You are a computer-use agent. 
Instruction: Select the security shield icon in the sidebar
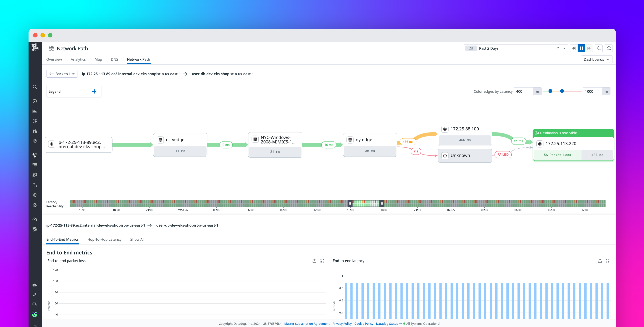pyautogui.click(x=35, y=195)
